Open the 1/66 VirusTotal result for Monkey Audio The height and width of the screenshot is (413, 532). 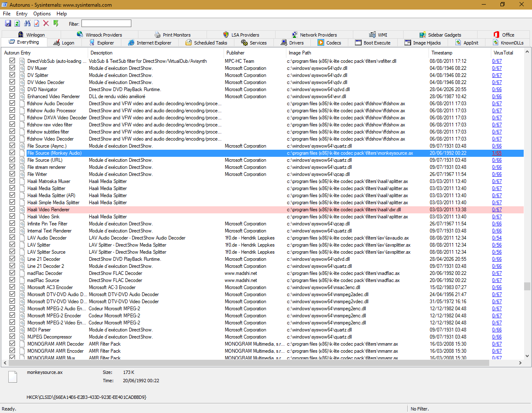[497, 153]
